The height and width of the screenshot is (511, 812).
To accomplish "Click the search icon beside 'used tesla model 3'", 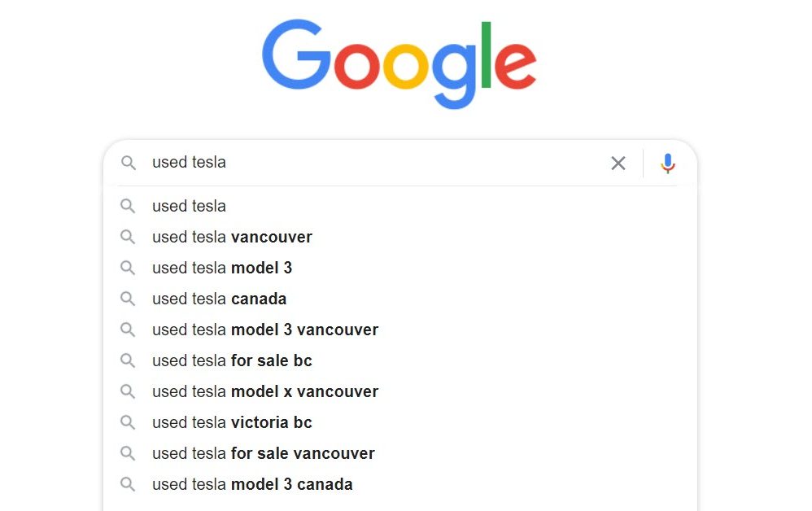I will tap(128, 268).
